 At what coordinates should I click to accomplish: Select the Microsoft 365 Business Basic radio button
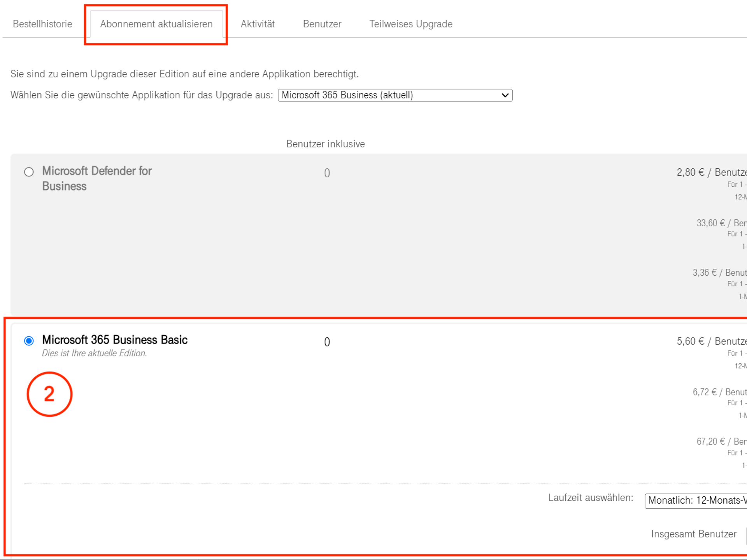pos(29,341)
